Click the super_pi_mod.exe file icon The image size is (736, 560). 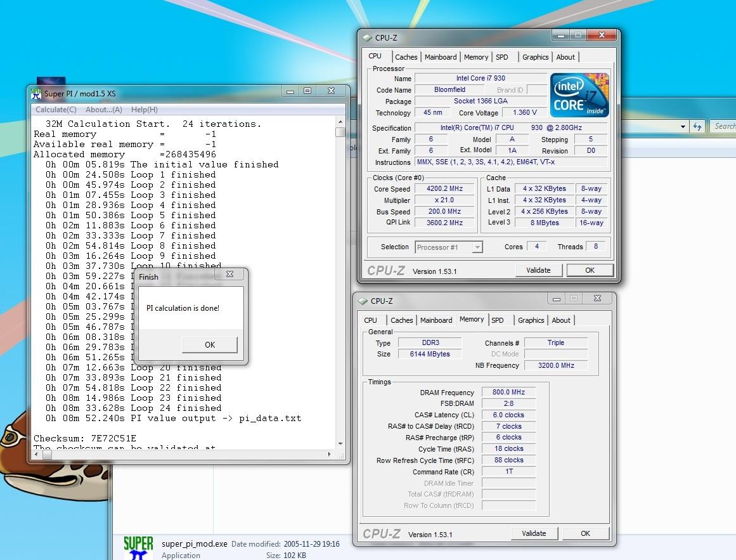[x=138, y=548]
